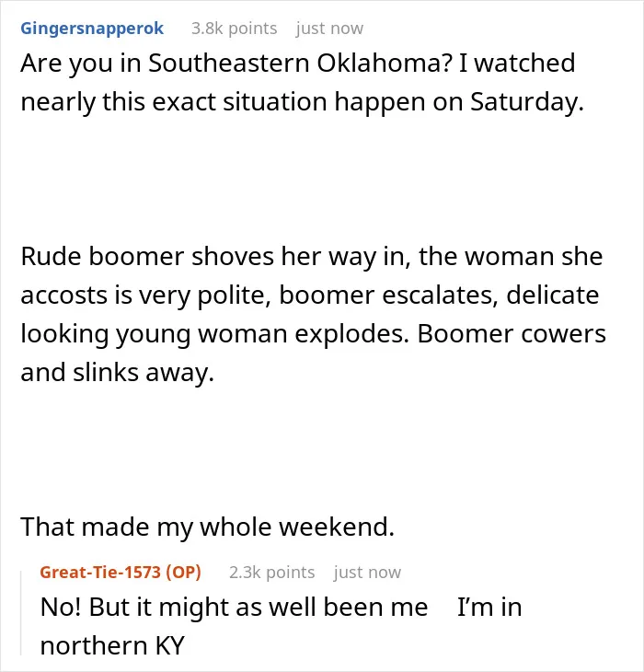
Task: Click the line 'Are you in Southeastern Oklahoma?'
Action: pos(236,63)
